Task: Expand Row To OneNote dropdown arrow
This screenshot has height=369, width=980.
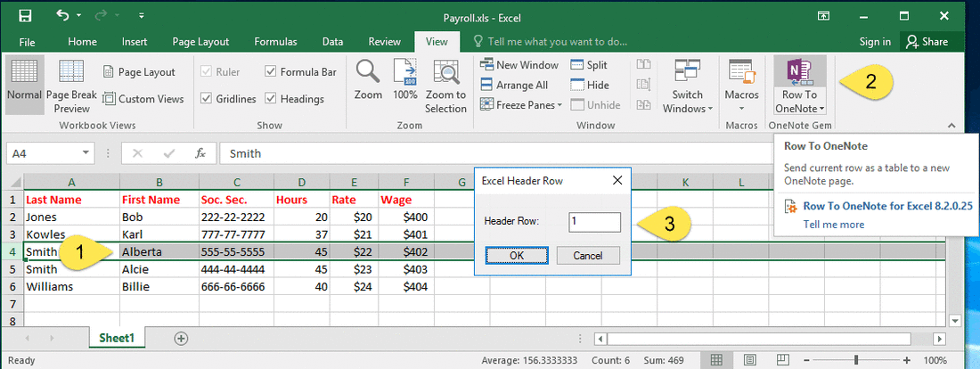Action: [822, 109]
